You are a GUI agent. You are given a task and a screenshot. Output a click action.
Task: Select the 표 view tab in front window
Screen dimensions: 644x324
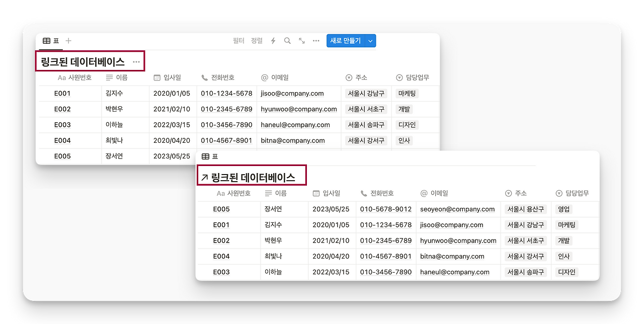[210, 156]
